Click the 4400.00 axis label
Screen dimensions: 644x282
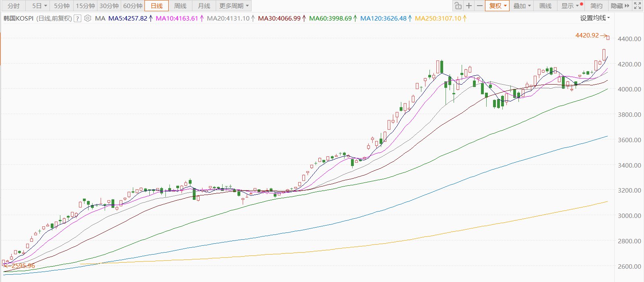click(629, 39)
